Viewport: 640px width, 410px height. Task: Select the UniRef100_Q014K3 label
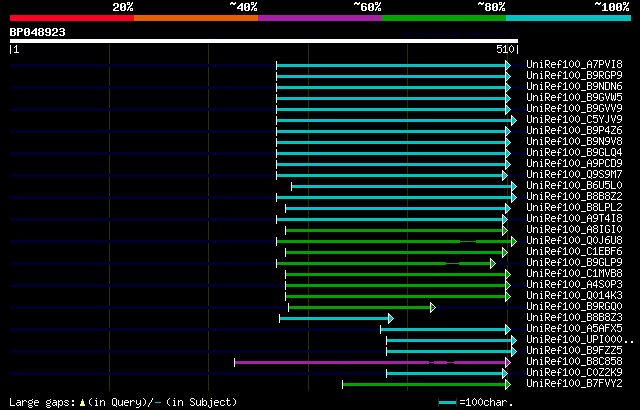click(574, 296)
